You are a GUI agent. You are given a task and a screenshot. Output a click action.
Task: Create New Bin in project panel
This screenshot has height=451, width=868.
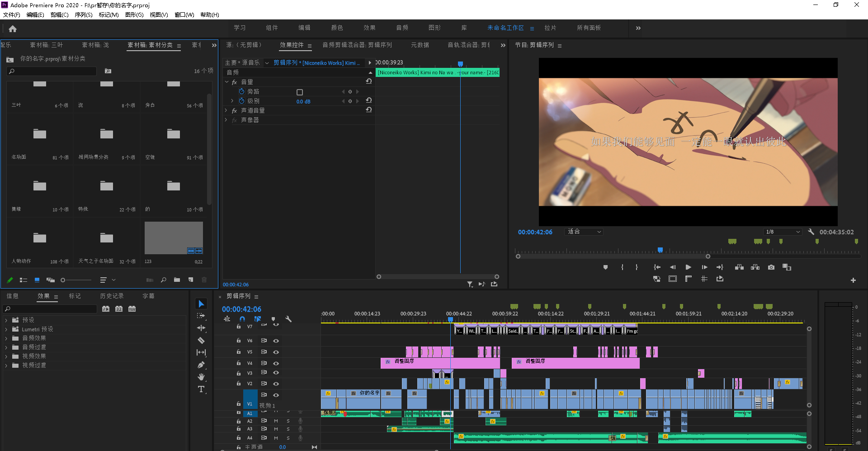tap(177, 280)
